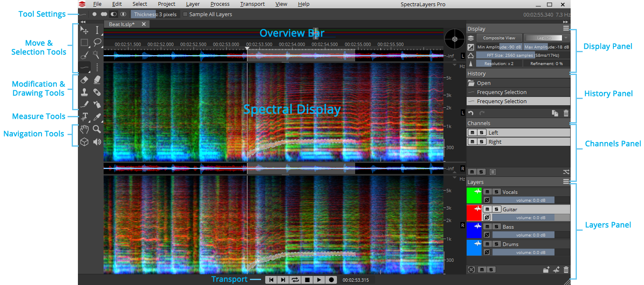Select the Hand panning tool
644x285 pixels.
click(x=84, y=129)
